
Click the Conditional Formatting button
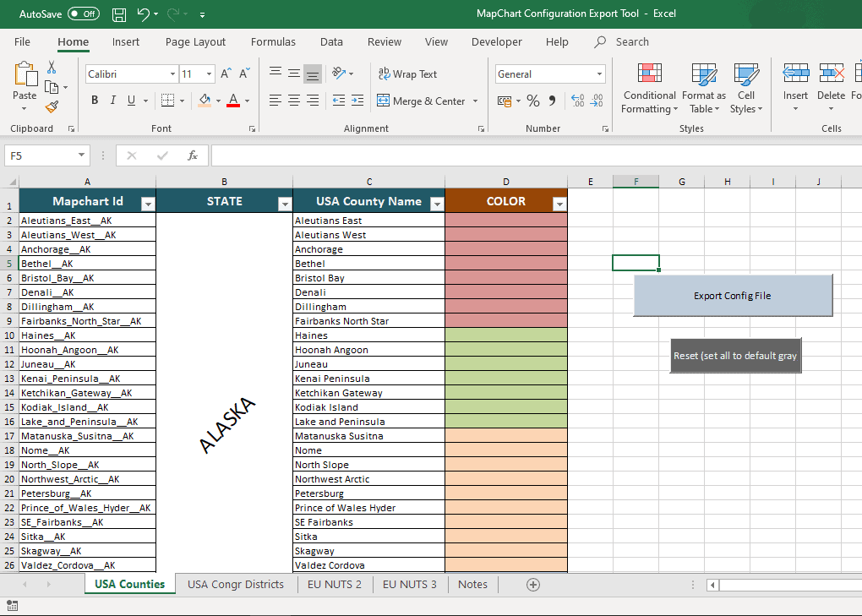[649, 88]
